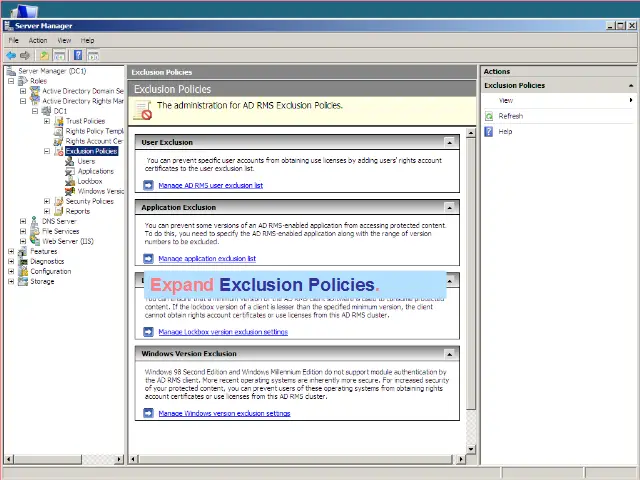
Task: Open Manage Windows version exclusion settings
Action: click(224, 413)
